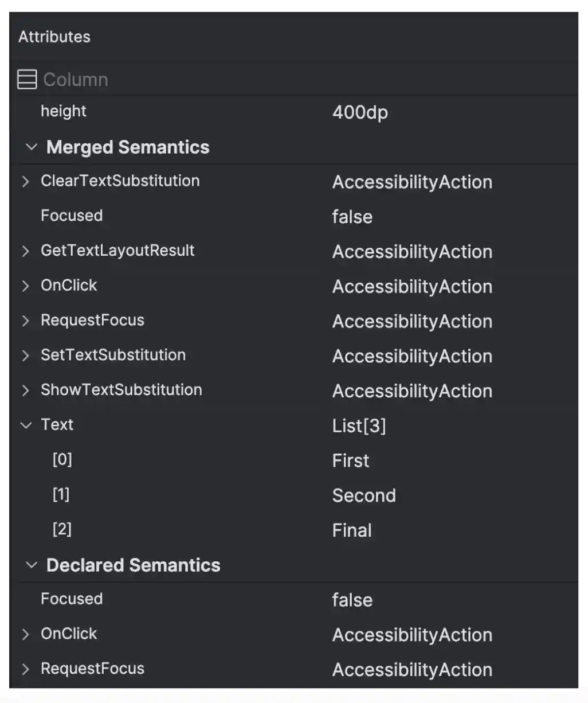Screen dimensions: 588x703
Task: Expand the GetTextLayoutResult accessibility action
Action: (26, 251)
